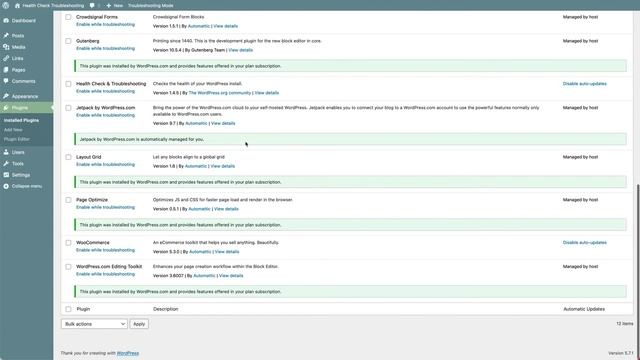
Task: Enable Crowdsignal Forms while troubleshooting
Action: pos(105,24)
